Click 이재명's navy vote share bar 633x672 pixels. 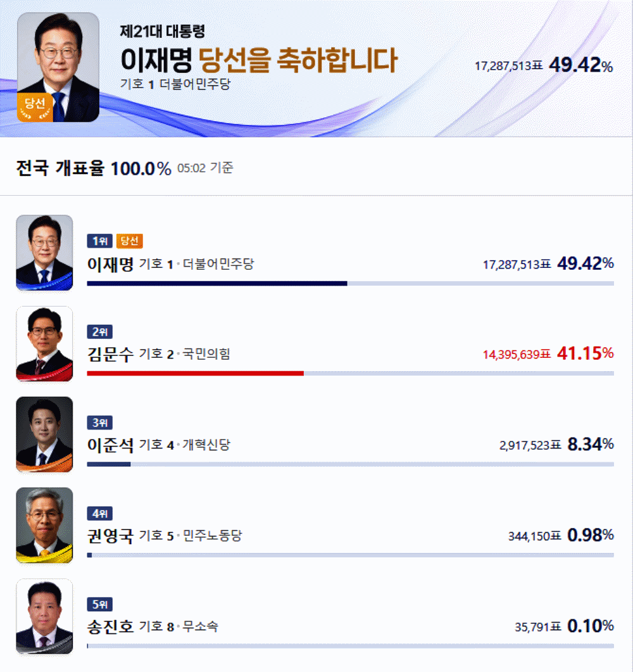[217, 283]
